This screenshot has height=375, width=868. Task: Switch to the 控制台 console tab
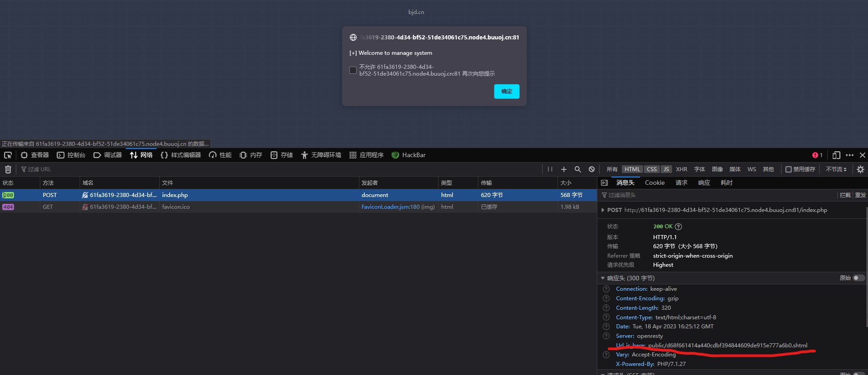pyautogui.click(x=71, y=155)
